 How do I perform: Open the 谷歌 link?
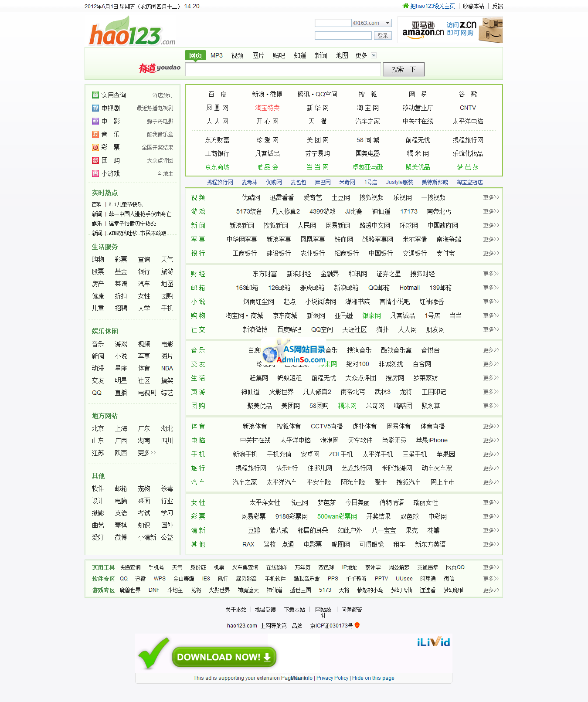468,94
